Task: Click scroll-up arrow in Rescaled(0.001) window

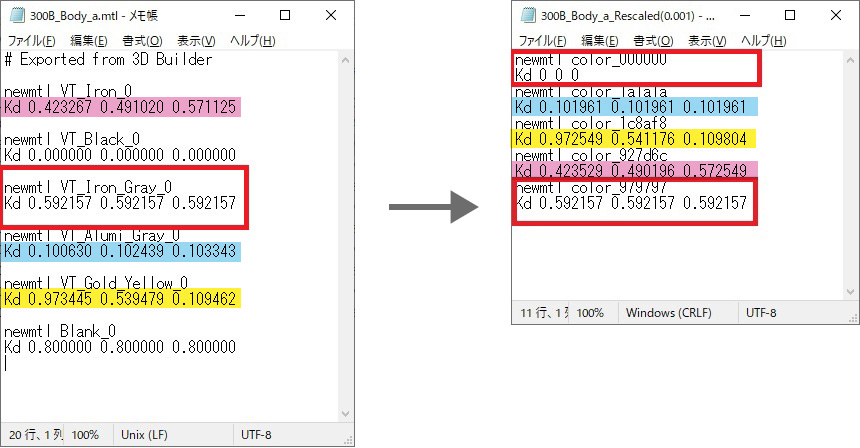Action: 851,60
